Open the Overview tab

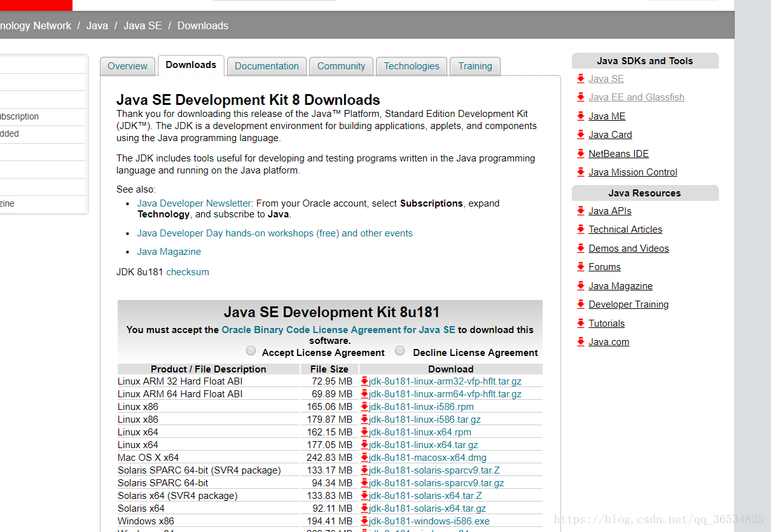point(127,66)
